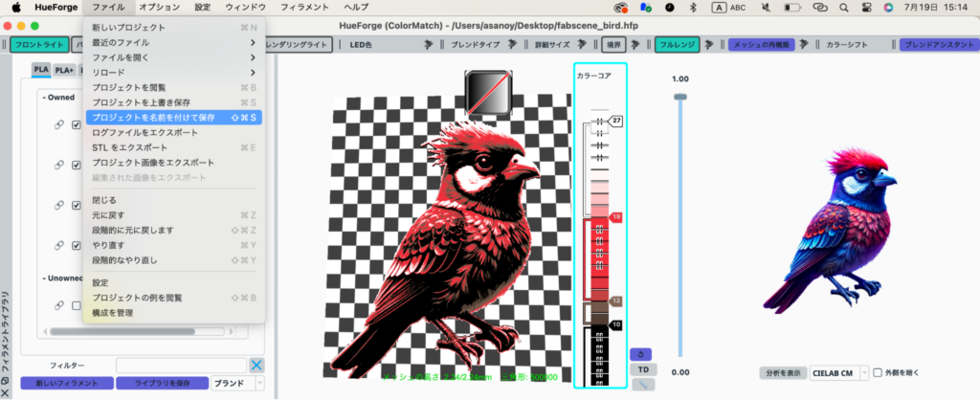The width and height of the screenshot is (980, 400).
Task: Toggle the 境界 button
Action: pyautogui.click(x=613, y=45)
